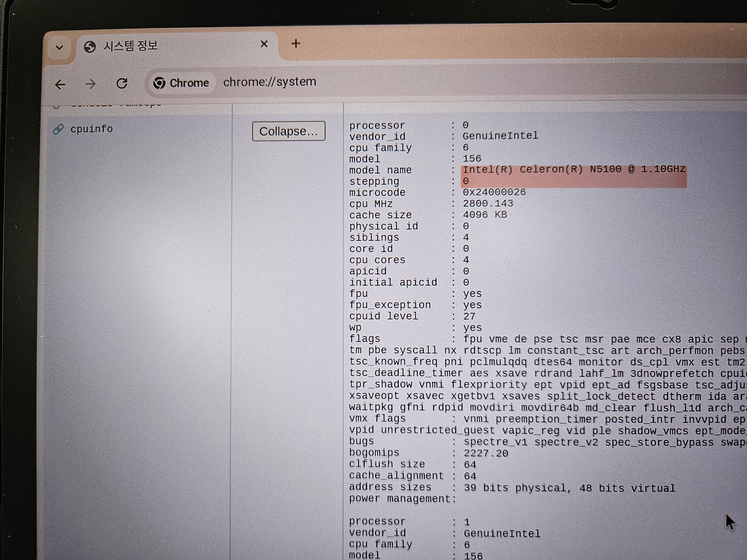Click the GenuineIntel value for processor 1

tap(502, 533)
